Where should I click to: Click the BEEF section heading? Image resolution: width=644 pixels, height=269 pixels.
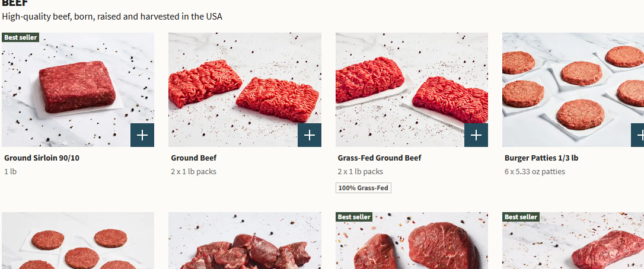[x=15, y=4]
